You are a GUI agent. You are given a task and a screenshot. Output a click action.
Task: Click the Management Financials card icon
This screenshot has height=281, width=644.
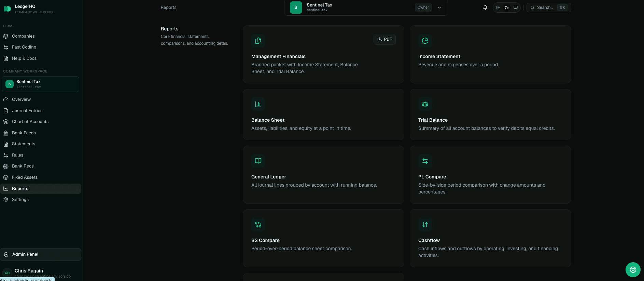[x=258, y=41]
